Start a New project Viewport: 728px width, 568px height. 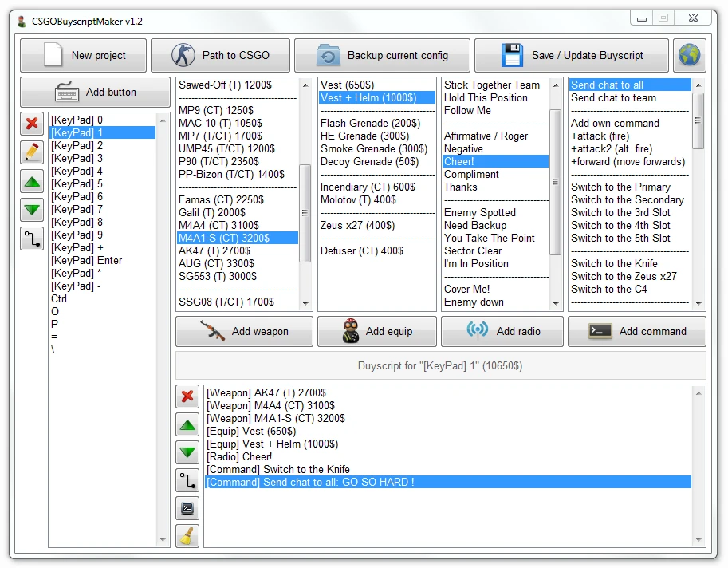(x=83, y=54)
